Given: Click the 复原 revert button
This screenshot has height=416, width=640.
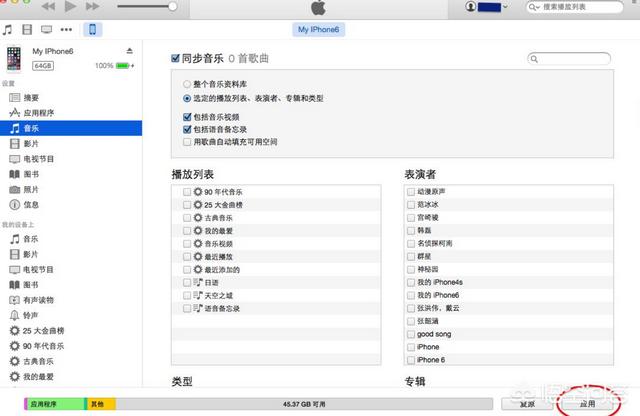Looking at the screenshot, I should coord(527,404).
